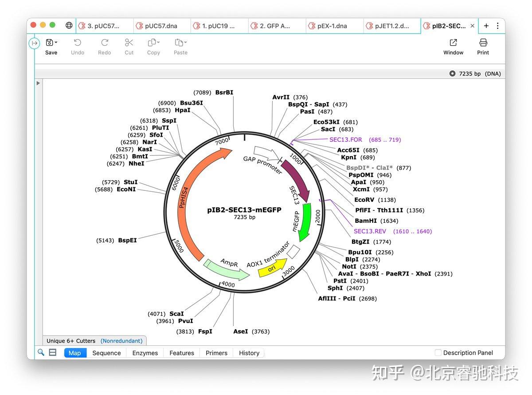Switch to the 2. GFP A tab
This screenshot has width=532, height=395.
click(x=277, y=26)
